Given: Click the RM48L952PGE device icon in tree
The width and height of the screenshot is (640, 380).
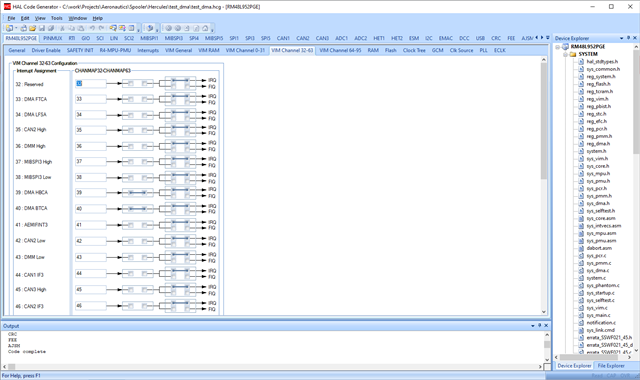Looking at the screenshot, I should point(565,47).
